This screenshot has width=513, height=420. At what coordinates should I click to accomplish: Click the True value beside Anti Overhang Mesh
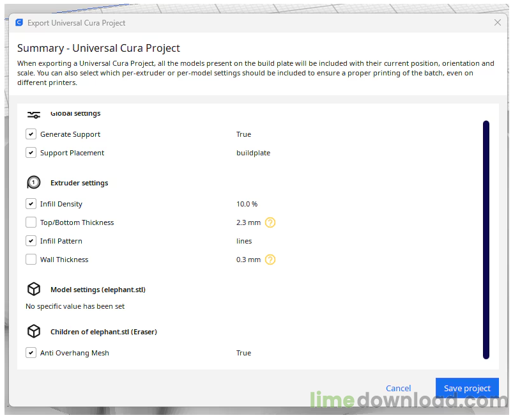pyautogui.click(x=244, y=353)
